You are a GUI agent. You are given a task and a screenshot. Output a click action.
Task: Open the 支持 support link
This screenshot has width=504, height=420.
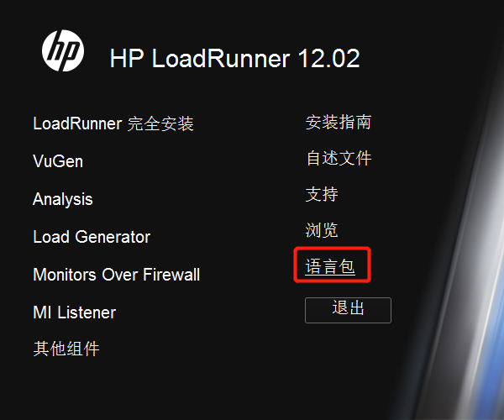coord(322,194)
